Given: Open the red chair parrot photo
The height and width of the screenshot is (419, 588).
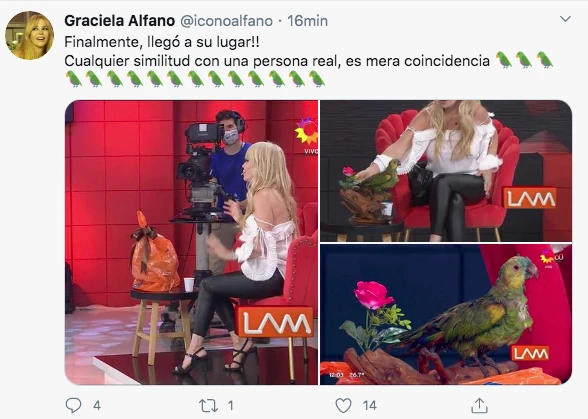Looking at the screenshot, I should (446, 171).
